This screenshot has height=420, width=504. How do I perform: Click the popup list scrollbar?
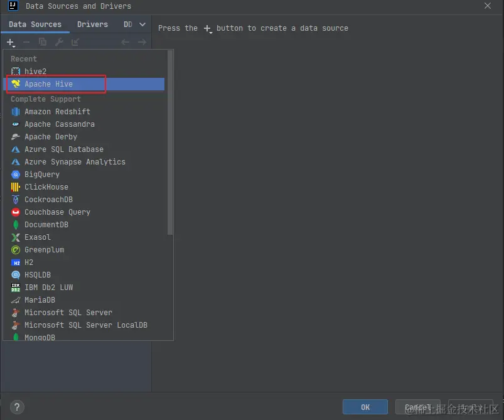point(170,143)
